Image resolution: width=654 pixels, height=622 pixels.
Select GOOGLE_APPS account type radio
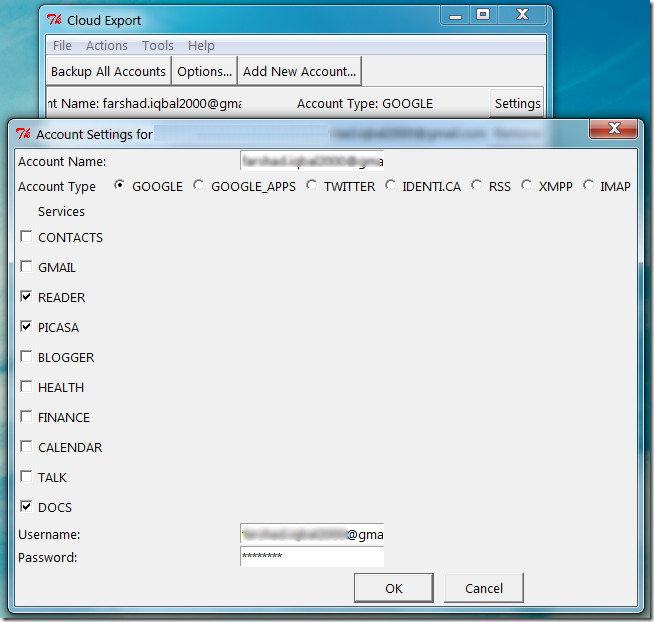(x=199, y=185)
